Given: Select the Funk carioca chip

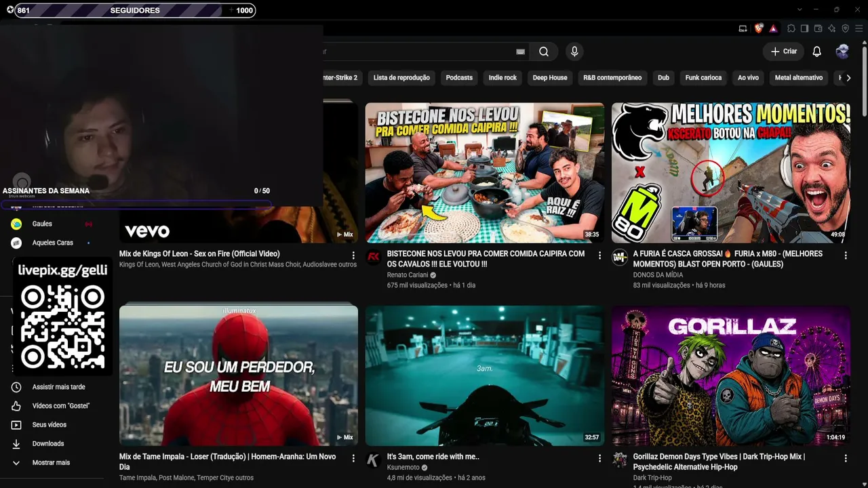Looking at the screenshot, I should (x=703, y=78).
